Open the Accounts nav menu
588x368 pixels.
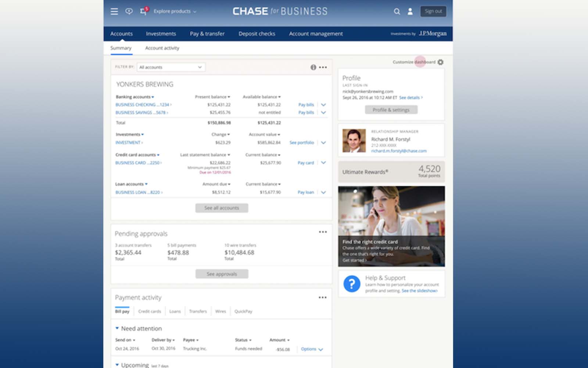click(x=121, y=34)
